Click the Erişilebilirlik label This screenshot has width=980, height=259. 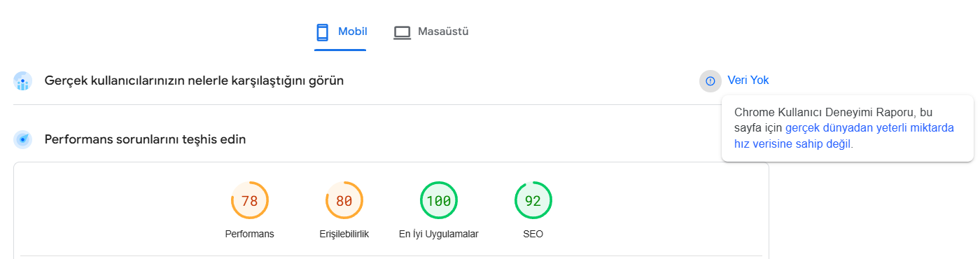click(x=344, y=234)
